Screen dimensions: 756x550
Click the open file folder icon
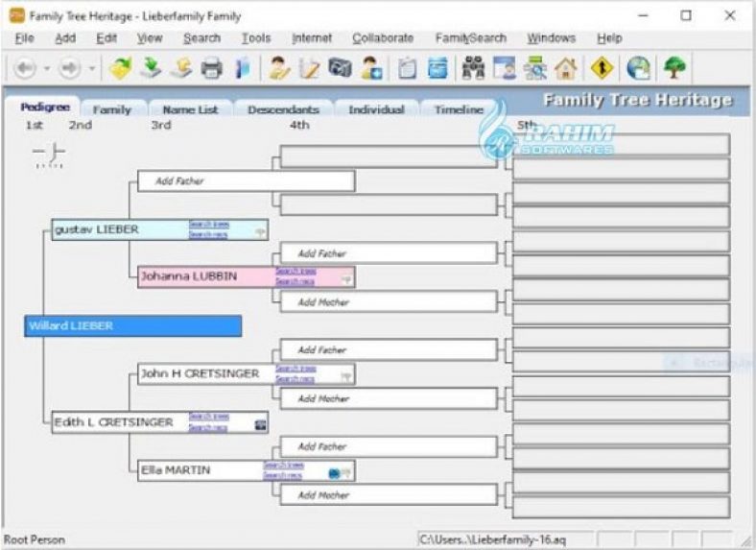click(x=121, y=68)
